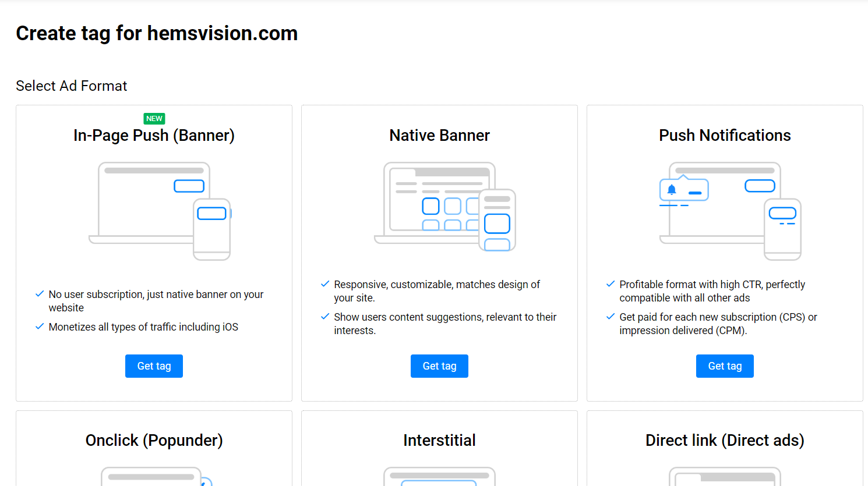Screen dimensions: 868x486
Task: Click the green NEW badge on In-Page Push
Action: [x=154, y=118]
